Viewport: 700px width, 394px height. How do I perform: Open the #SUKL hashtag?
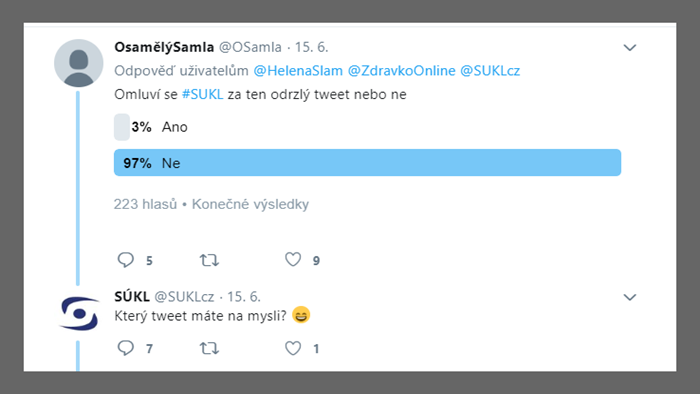tap(202, 95)
